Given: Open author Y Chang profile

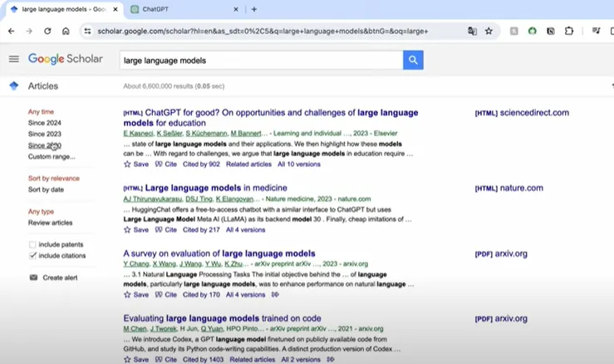Looking at the screenshot, I should tap(136, 264).
